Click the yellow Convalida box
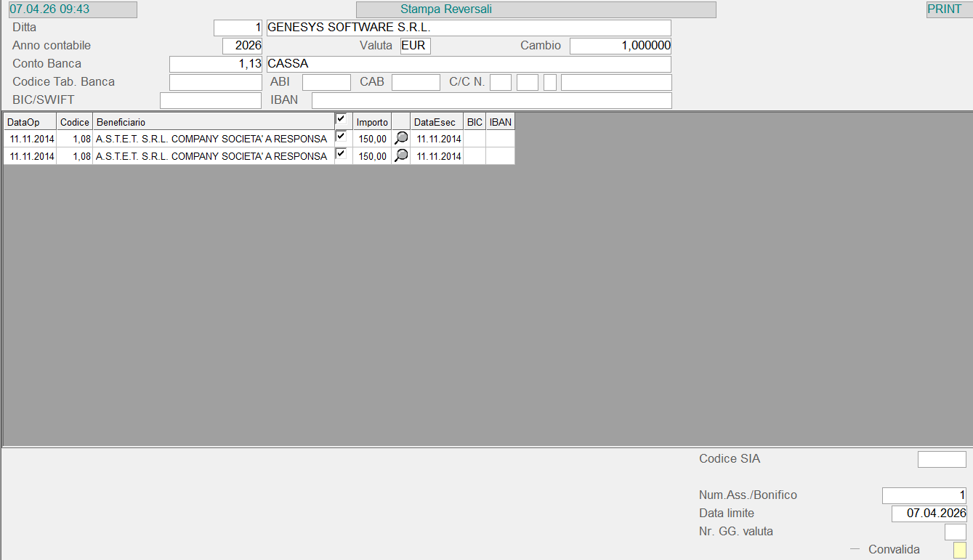 959,550
